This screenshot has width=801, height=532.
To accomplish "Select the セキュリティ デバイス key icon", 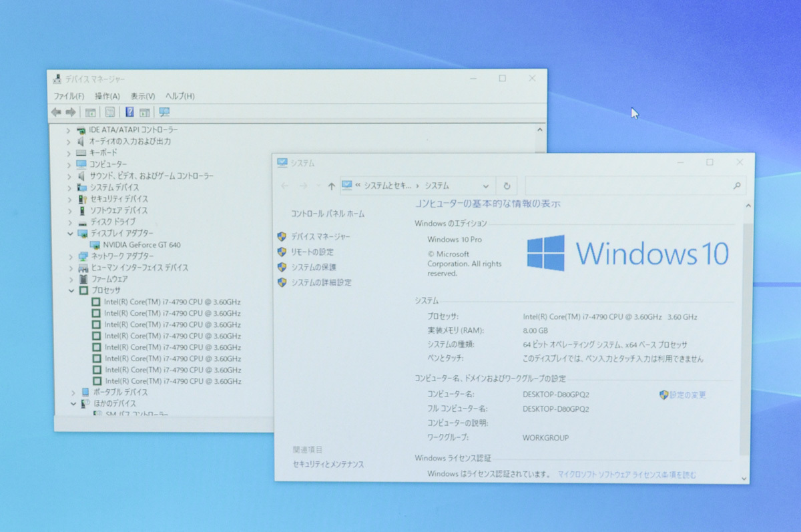I will (82, 199).
